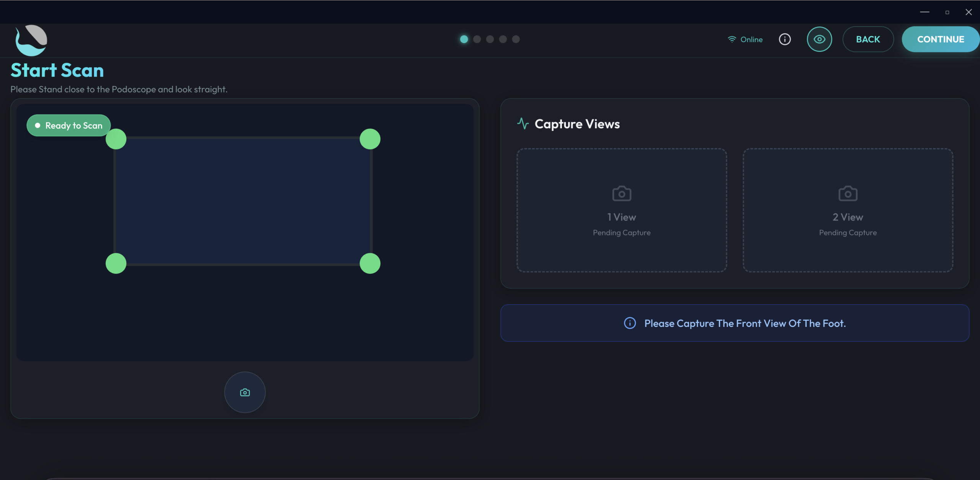The image size is (980, 480).
Task: Click info icon in front view message
Action: click(x=630, y=323)
